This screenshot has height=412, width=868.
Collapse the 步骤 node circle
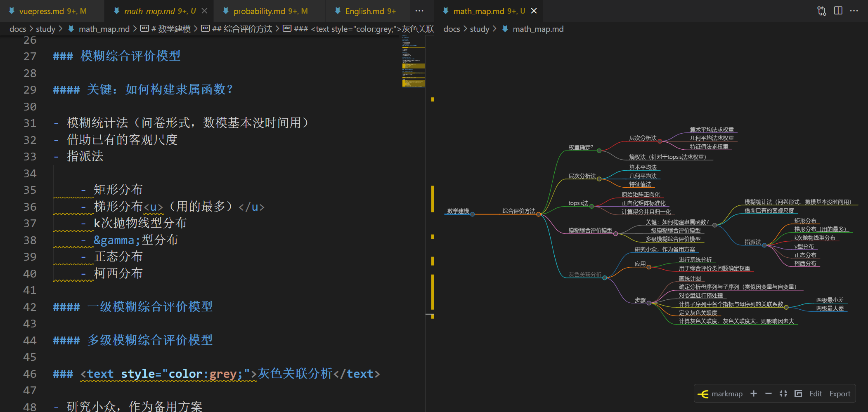(649, 303)
